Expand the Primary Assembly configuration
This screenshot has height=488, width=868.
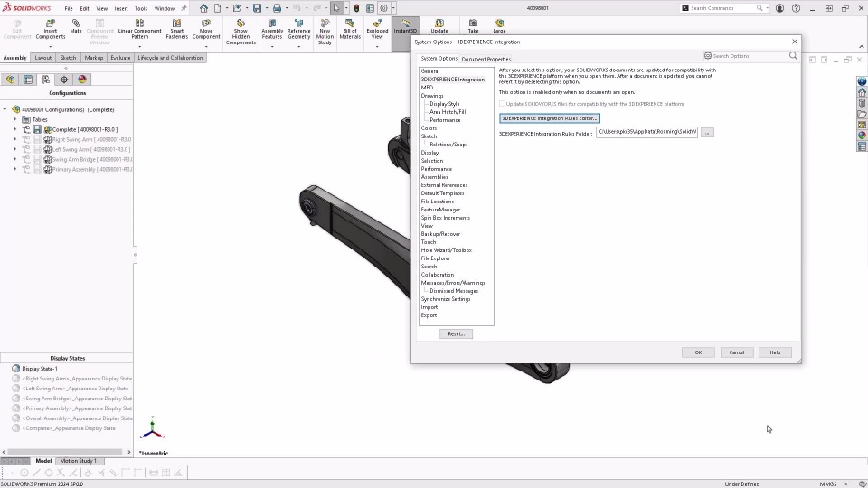(15, 169)
